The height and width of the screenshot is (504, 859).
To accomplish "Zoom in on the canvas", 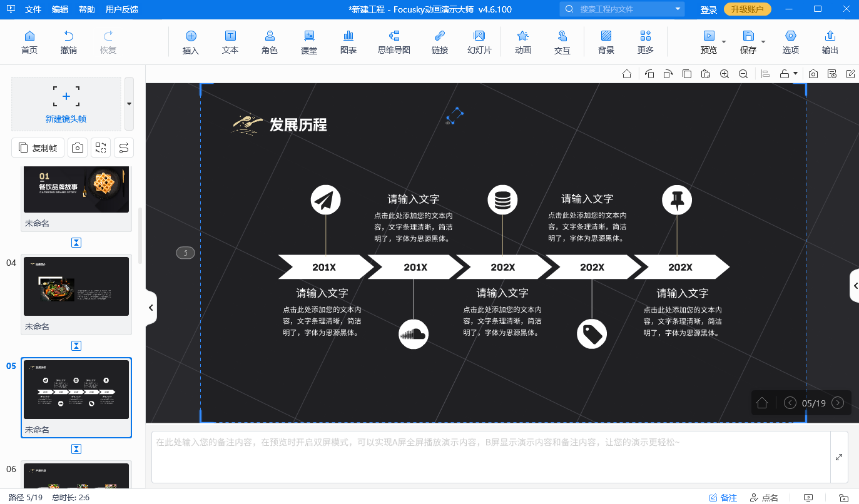I will 724,74.
